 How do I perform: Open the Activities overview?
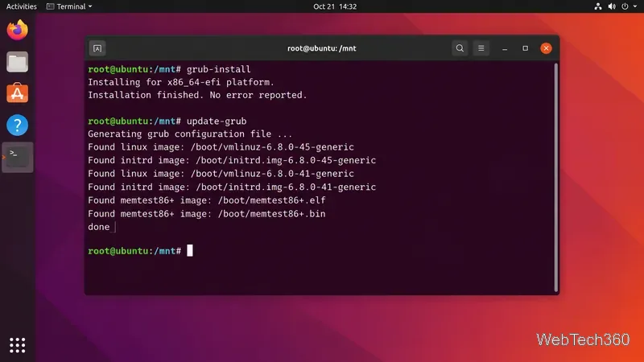tap(22, 6)
